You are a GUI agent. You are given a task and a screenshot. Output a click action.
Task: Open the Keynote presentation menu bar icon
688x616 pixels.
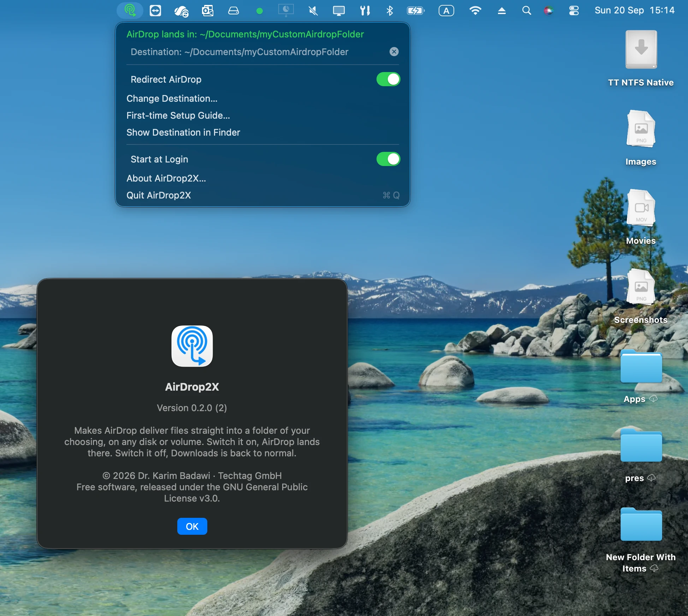point(286,10)
